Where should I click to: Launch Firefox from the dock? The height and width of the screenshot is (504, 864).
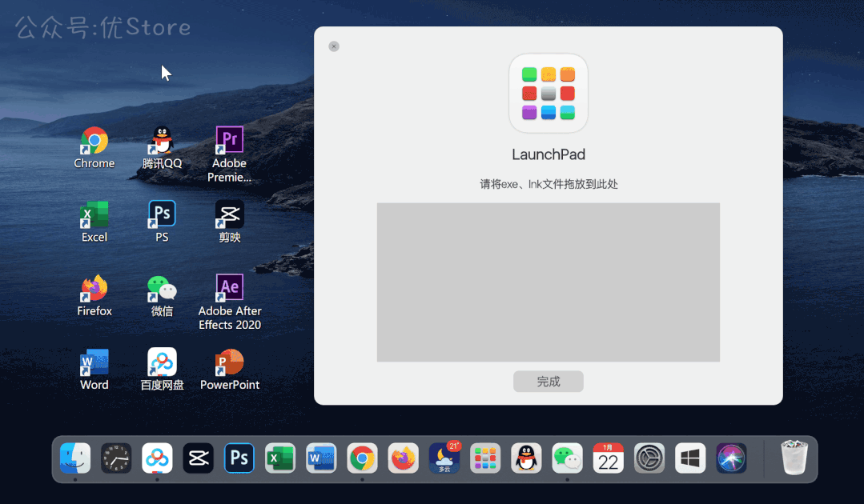[x=404, y=458]
